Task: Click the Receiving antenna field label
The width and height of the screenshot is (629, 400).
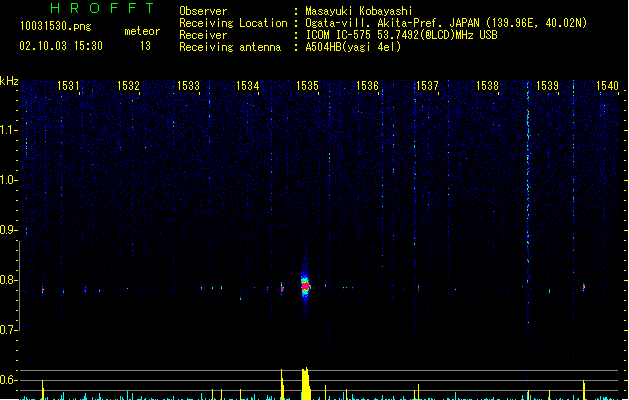Action: pos(230,47)
